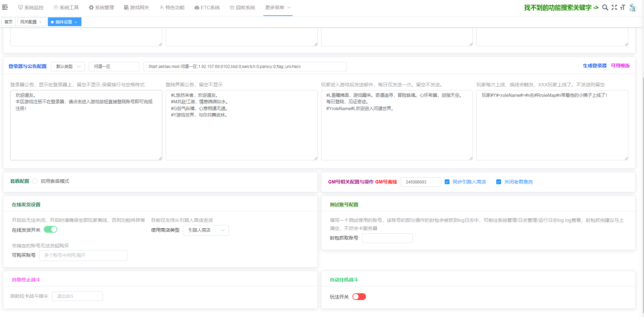644x317 pixels.
Task: Open the 默认类型 dropdown
Action: 68,67
